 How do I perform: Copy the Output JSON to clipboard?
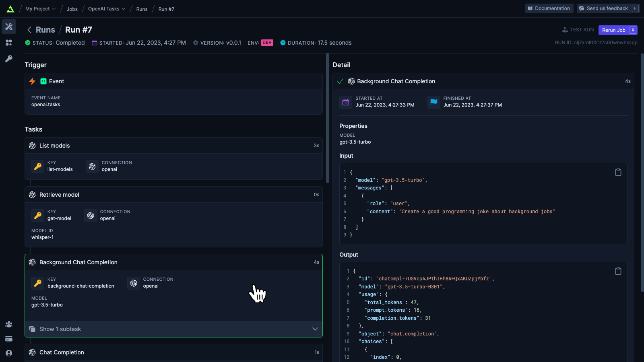(618, 271)
